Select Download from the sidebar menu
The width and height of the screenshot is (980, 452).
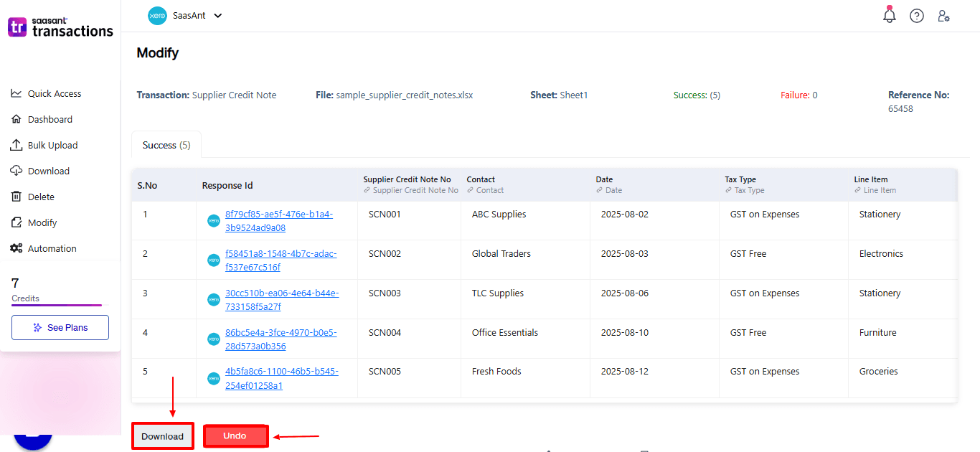tap(16, 170)
